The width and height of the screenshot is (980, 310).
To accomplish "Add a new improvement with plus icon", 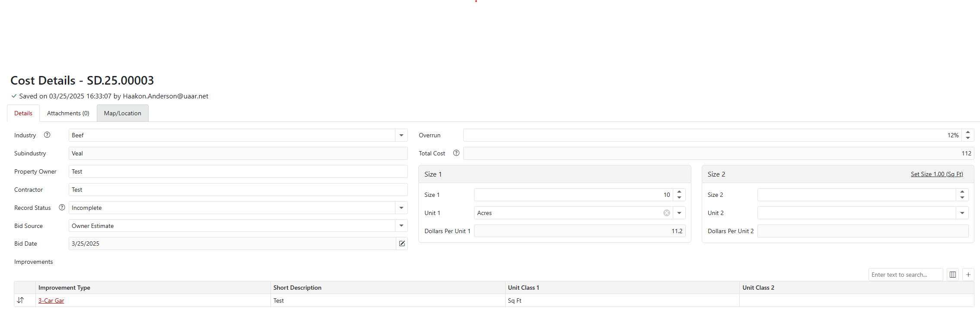I will click(968, 275).
